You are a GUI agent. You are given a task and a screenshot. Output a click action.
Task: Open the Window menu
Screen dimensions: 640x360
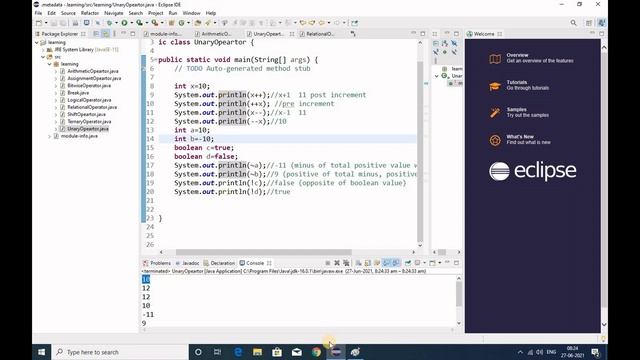point(191,13)
